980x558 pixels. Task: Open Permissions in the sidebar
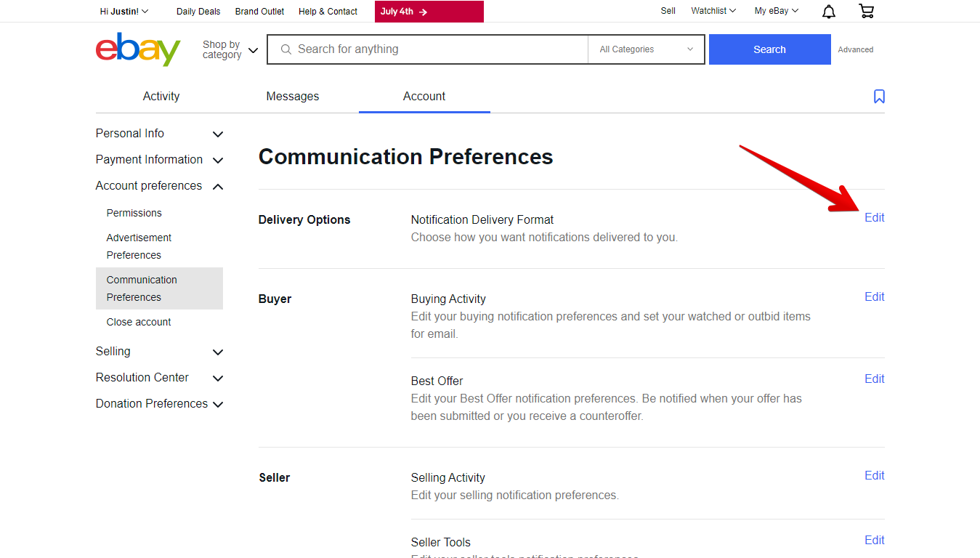coord(134,213)
